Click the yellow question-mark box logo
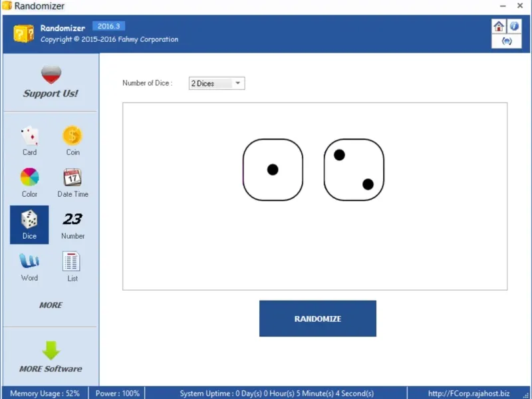The image size is (532, 399). pos(23,33)
